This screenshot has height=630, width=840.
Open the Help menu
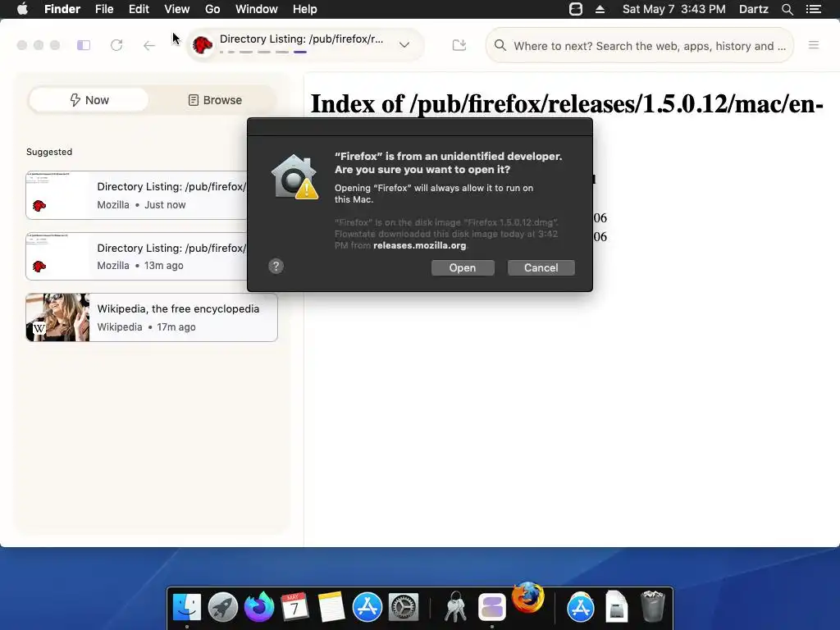point(305,9)
